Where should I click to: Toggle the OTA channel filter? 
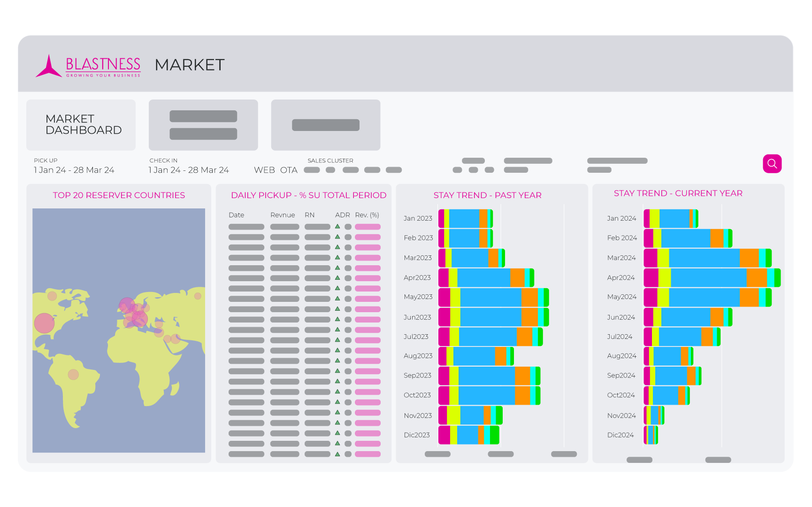click(x=289, y=170)
